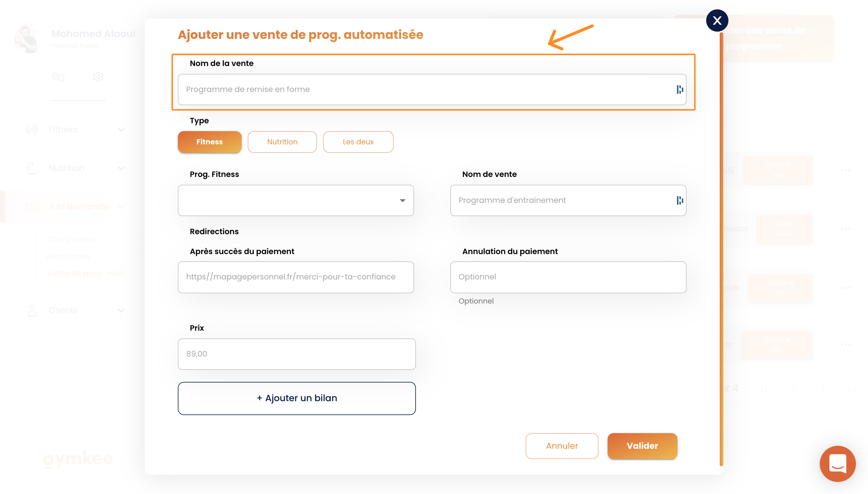Click the Annuler button
The height and width of the screenshot is (494, 868).
pos(562,446)
